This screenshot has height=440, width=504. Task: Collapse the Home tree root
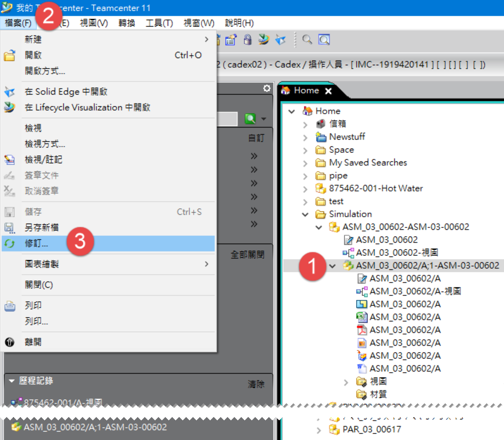pyautogui.click(x=292, y=111)
